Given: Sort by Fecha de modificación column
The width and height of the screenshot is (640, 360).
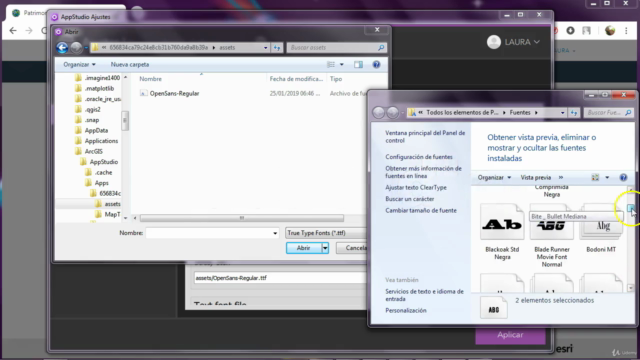Looking at the screenshot, I should [296, 79].
